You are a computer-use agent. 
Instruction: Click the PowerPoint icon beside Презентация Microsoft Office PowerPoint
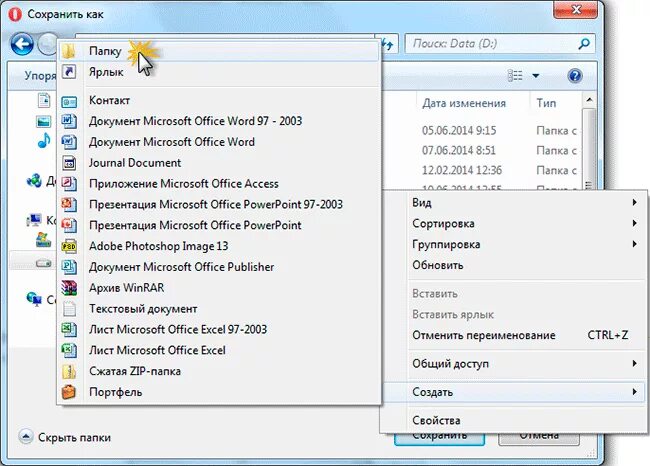pyautogui.click(x=69, y=225)
